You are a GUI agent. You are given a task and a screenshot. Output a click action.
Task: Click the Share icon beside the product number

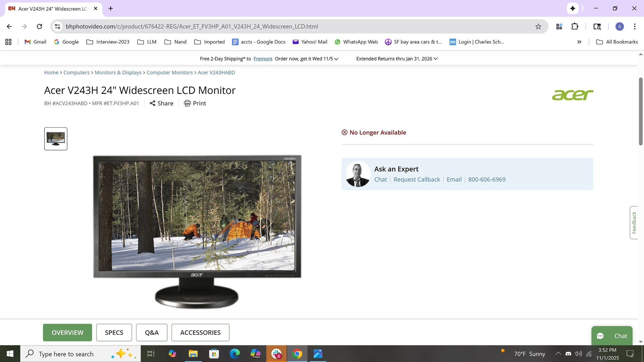(x=152, y=103)
